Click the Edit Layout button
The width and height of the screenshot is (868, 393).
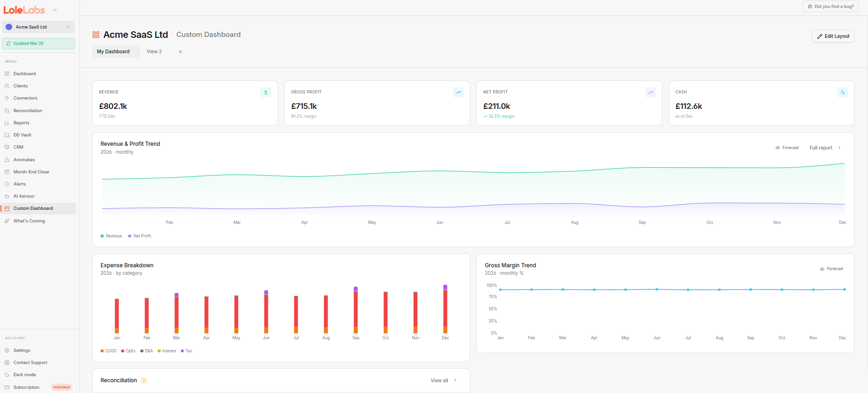pyautogui.click(x=833, y=36)
